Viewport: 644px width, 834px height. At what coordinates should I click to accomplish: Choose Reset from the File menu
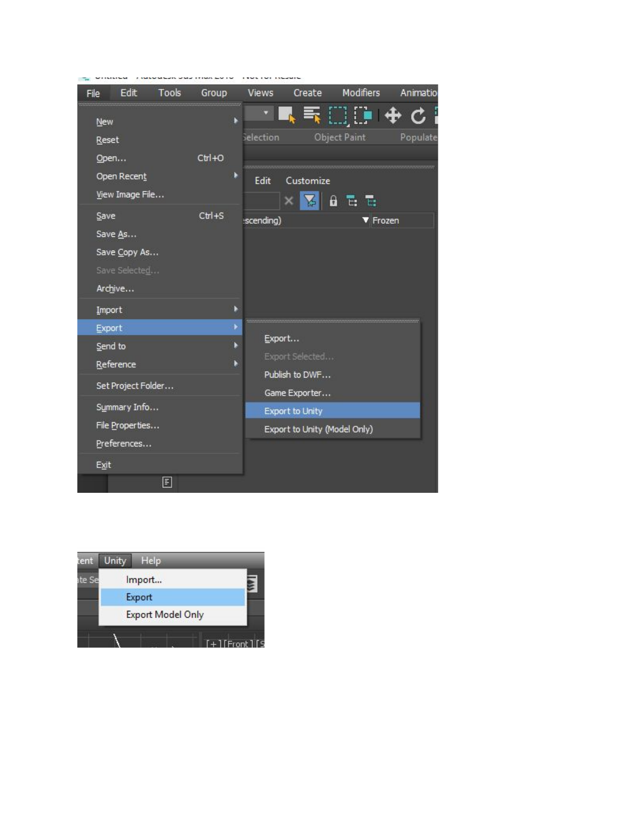point(160,140)
